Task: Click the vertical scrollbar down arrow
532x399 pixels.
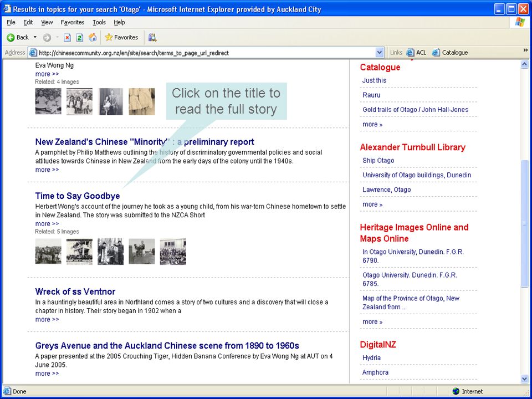Action: coord(524,378)
